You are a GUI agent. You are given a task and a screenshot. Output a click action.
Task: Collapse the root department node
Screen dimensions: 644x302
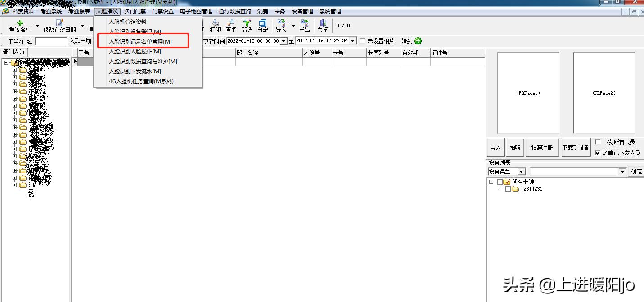click(6, 63)
